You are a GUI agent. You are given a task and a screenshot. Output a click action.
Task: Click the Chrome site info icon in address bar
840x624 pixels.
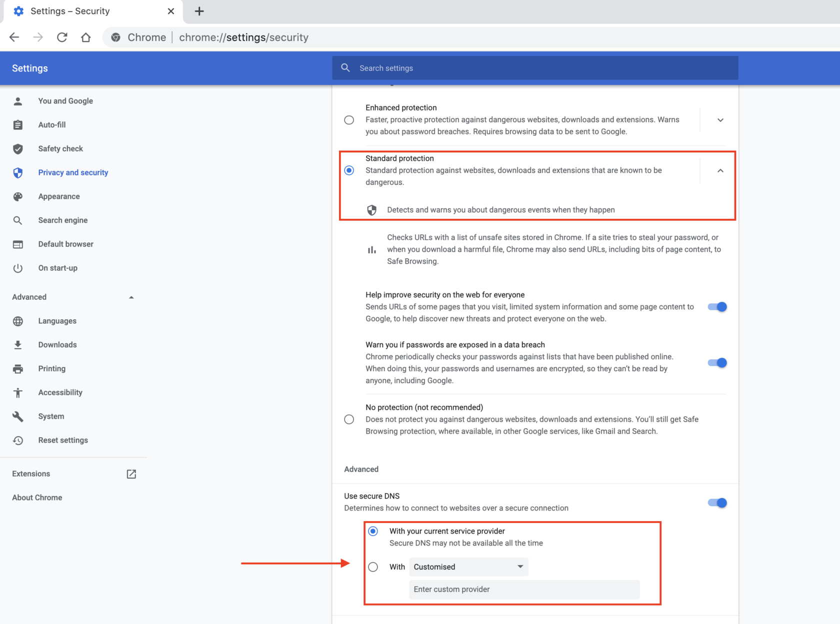(115, 37)
